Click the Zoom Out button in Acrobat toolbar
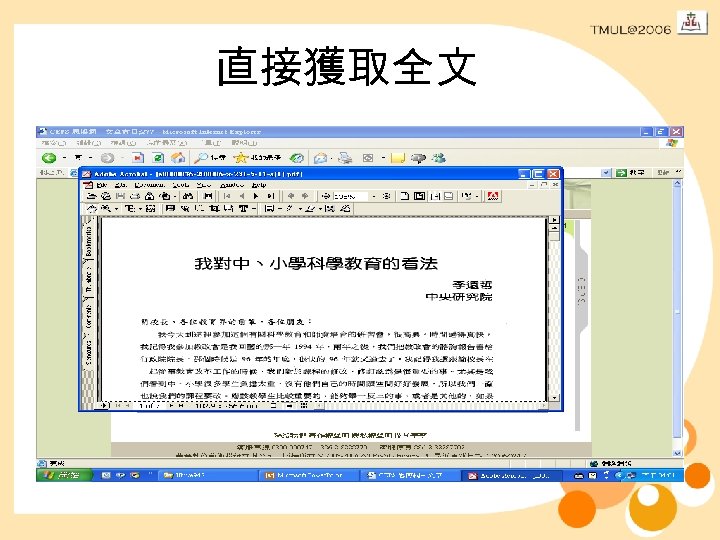720x540 pixels. pyautogui.click(x=326, y=196)
